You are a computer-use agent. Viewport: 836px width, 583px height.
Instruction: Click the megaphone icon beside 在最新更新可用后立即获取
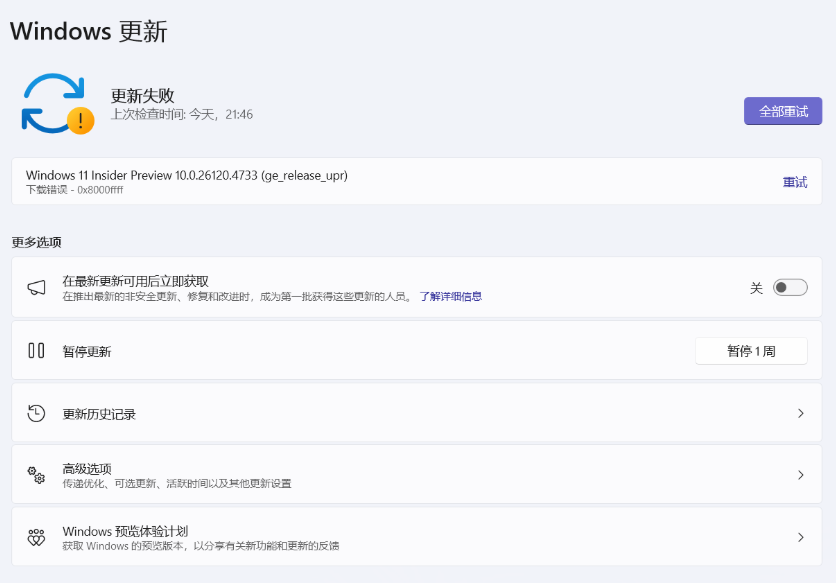(x=36, y=287)
